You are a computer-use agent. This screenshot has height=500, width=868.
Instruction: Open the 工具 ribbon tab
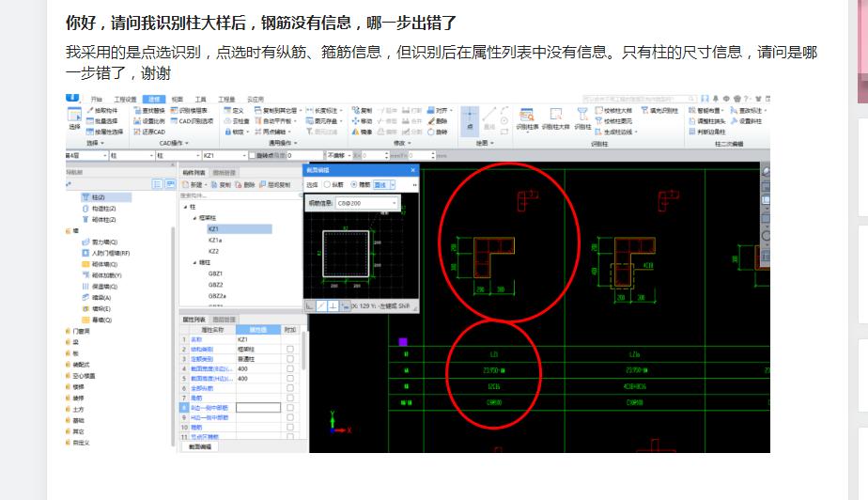(200, 100)
